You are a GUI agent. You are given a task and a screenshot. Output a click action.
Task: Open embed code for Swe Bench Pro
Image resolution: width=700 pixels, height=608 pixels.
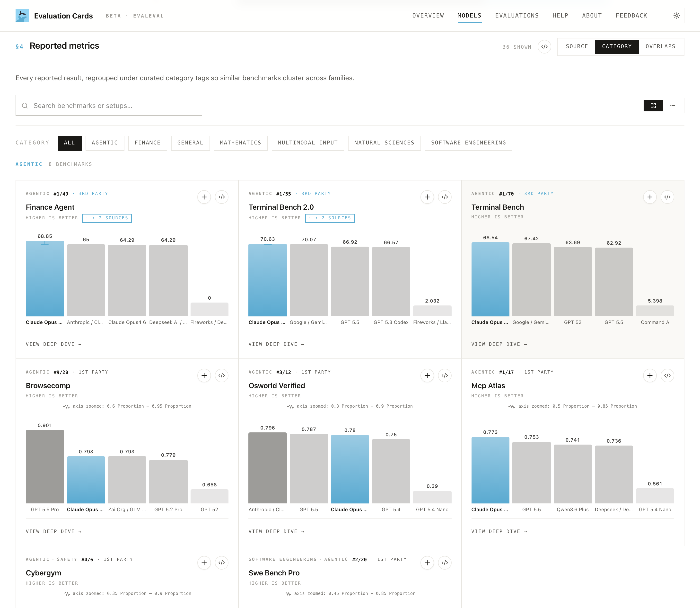point(445,563)
